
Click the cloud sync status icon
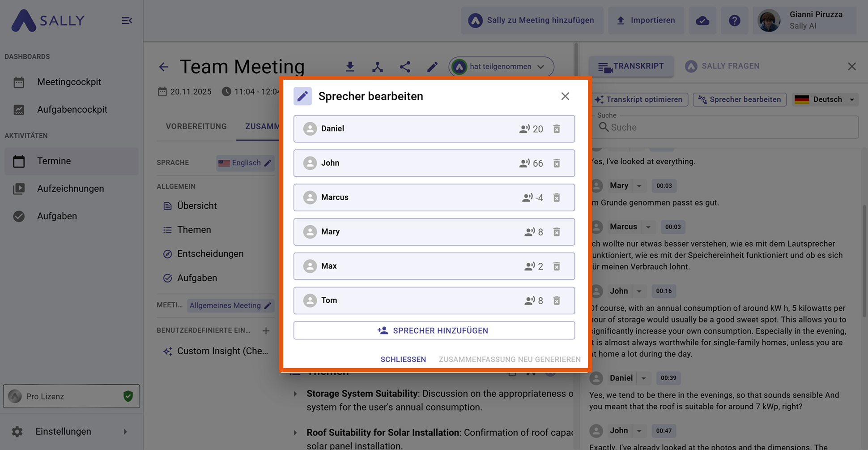tap(702, 21)
